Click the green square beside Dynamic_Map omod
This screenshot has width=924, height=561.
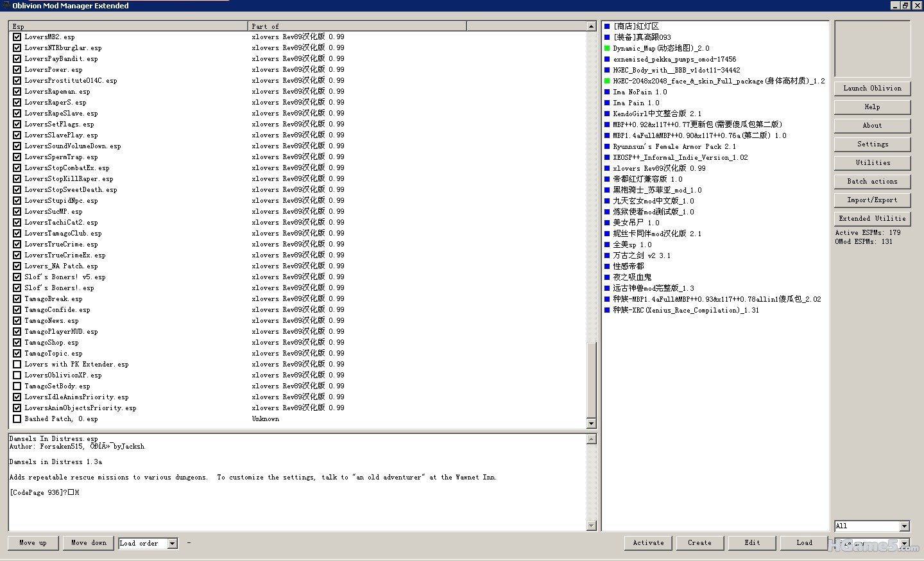[607, 48]
